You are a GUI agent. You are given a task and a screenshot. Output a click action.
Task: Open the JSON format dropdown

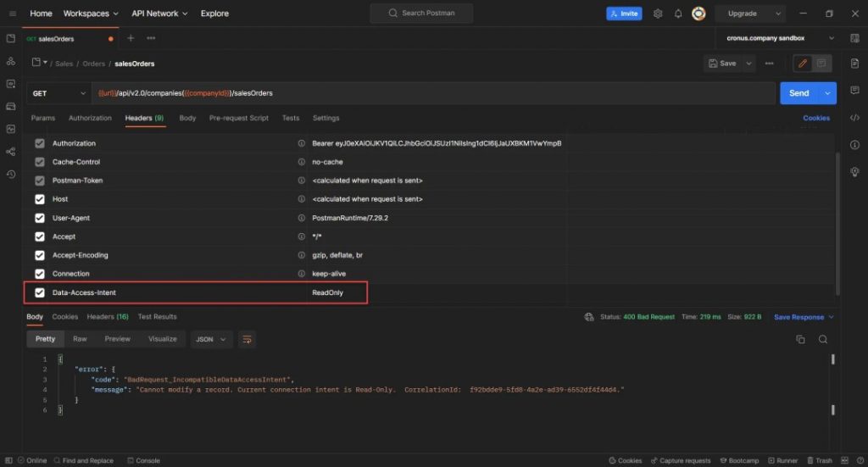tap(210, 339)
